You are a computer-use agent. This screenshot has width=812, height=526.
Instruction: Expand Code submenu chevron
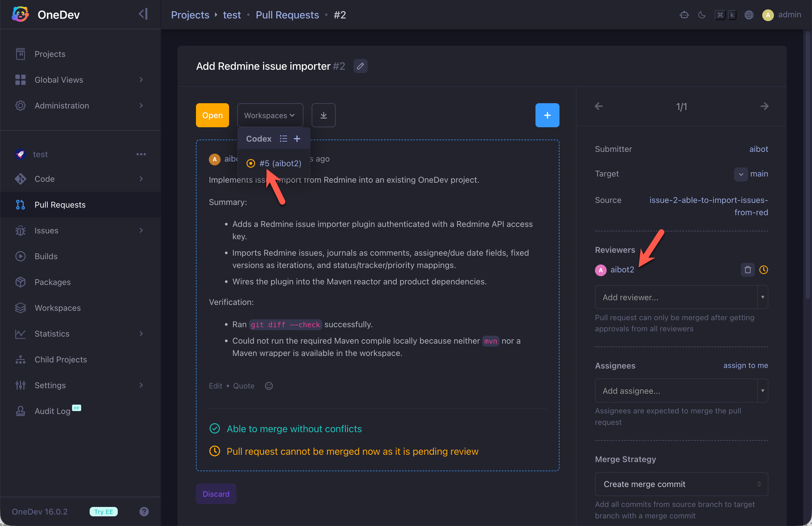coord(141,179)
